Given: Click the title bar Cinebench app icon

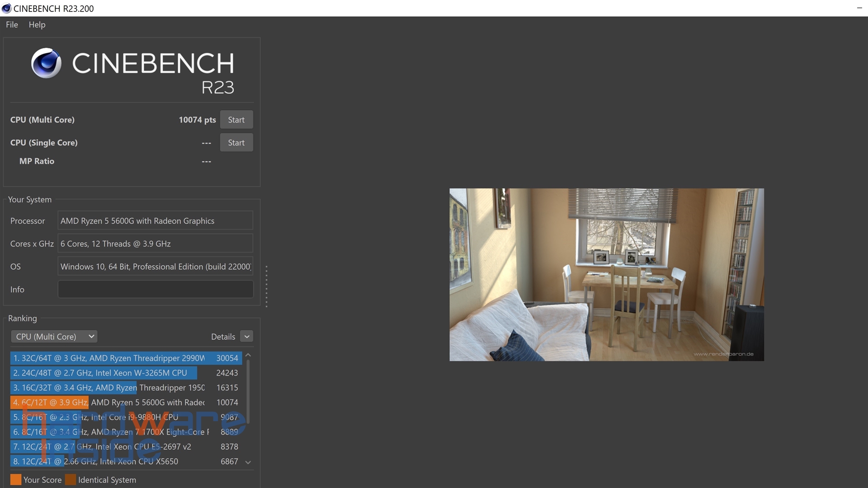Looking at the screenshot, I should point(6,8).
